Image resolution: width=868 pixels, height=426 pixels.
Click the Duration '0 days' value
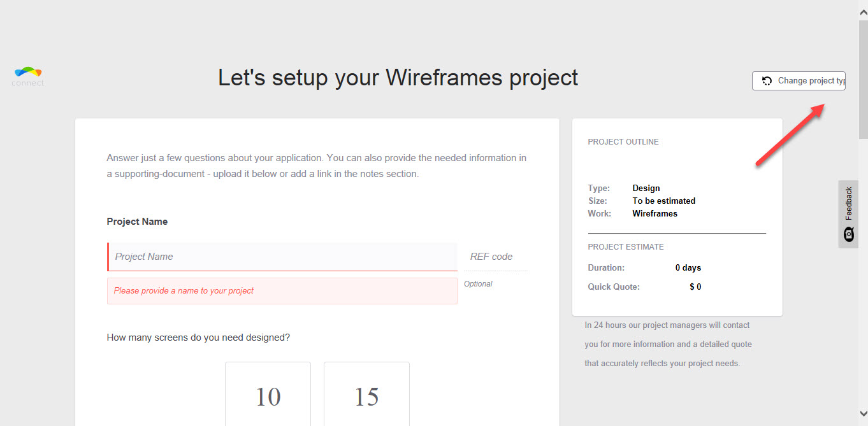tap(688, 267)
